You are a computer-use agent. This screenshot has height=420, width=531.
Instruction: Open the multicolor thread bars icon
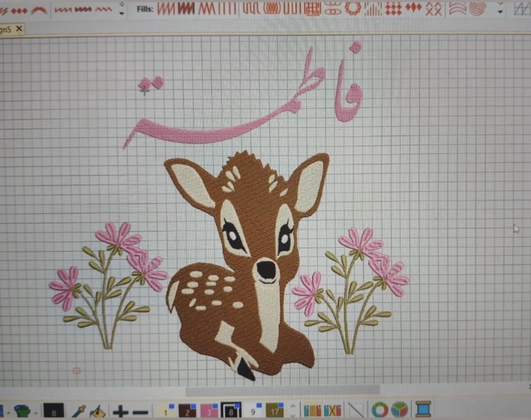tap(312, 411)
